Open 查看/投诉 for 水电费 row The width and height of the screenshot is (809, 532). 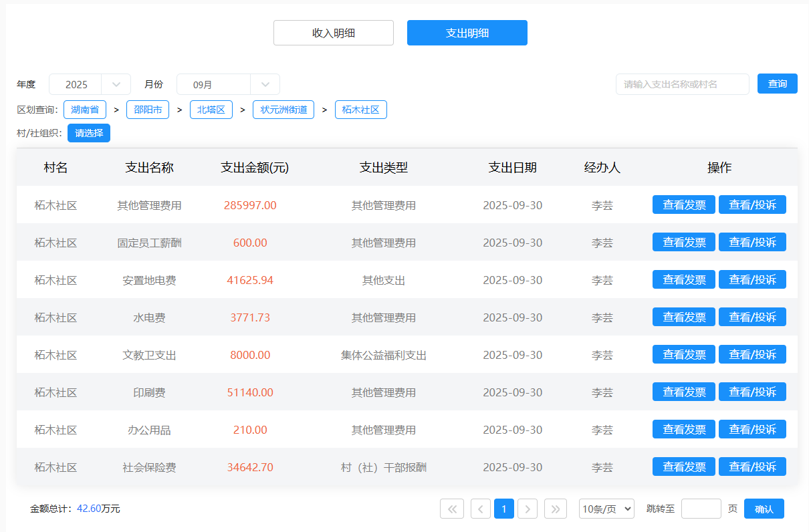(x=752, y=317)
